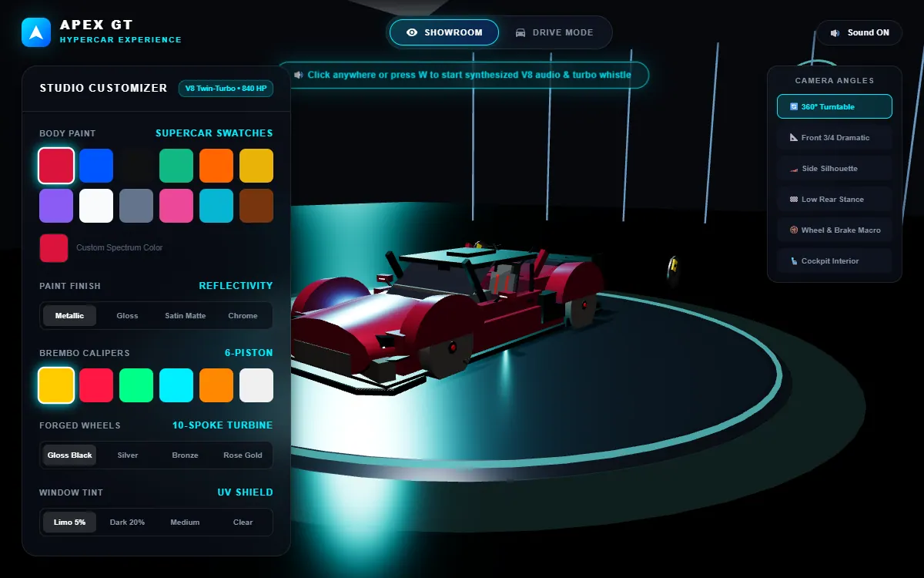The image size is (924, 578).
Task: Set forged wheels to Gloss Black
Action: (x=70, y=455)
